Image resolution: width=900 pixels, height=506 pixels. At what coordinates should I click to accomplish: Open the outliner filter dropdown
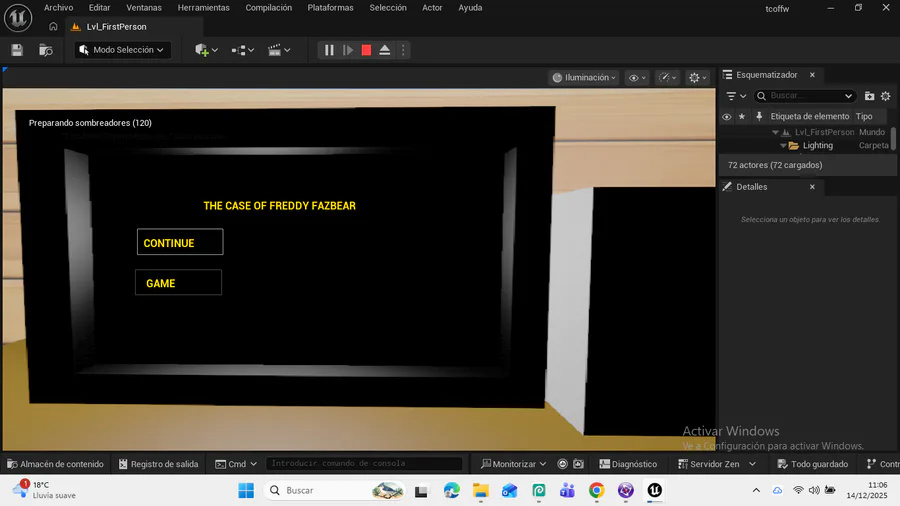pyautogui.click(x=736, y=96)
